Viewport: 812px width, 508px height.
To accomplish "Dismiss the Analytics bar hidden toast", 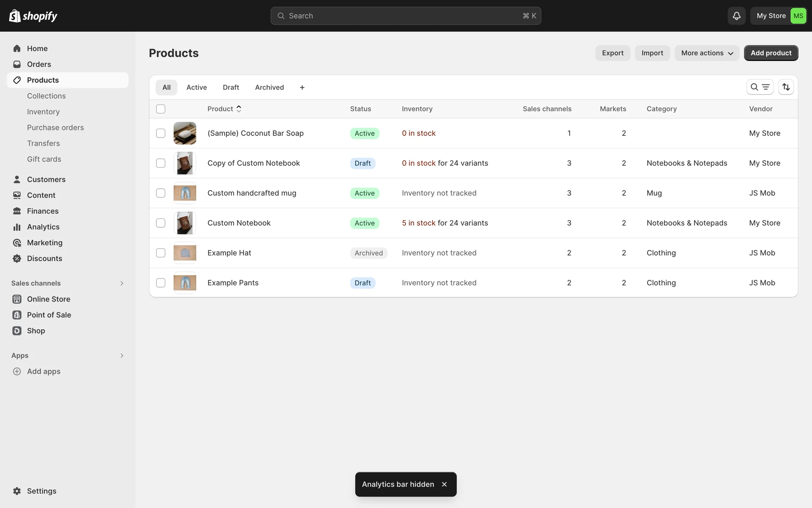I will click(x=444, y=484).
